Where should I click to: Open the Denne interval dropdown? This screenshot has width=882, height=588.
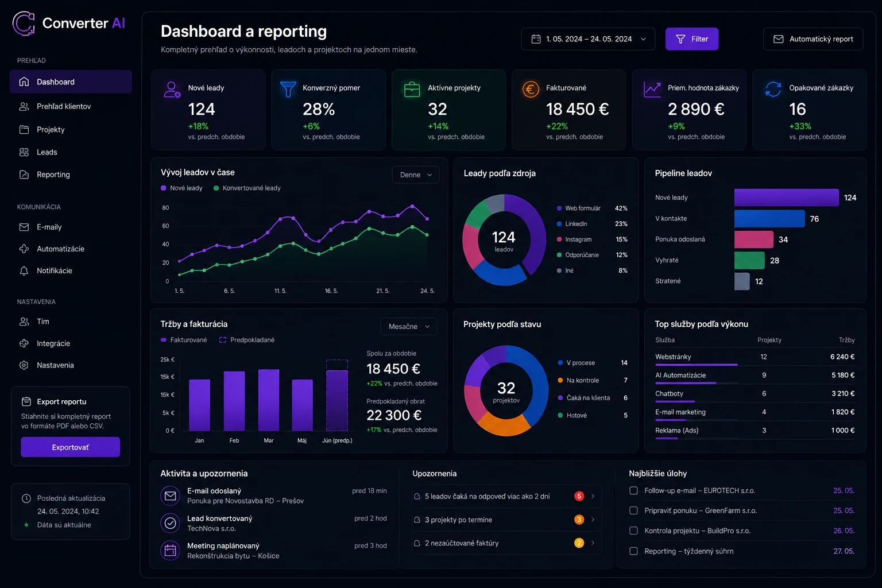pos(416,175)
